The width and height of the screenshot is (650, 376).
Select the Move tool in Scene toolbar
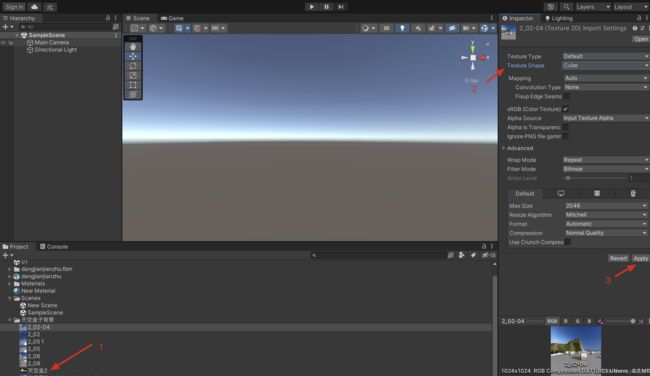(x=133, y=56)
